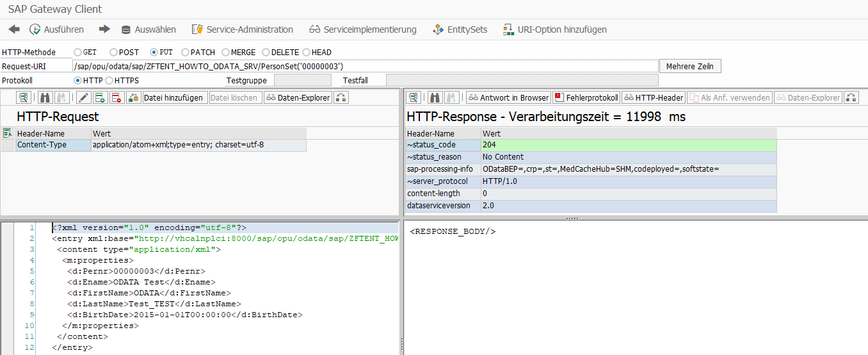Click details icon in HTTP-Response toolbar

coord(414,97)
